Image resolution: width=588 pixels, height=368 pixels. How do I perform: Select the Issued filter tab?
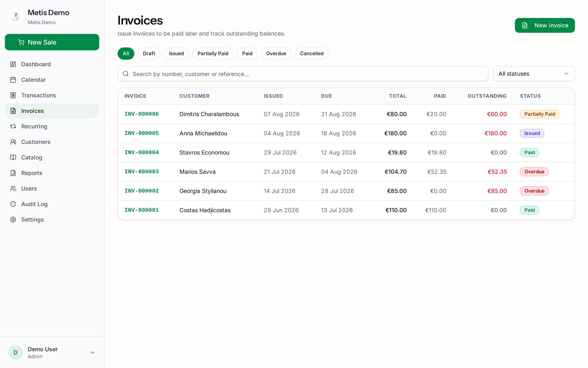(x=176, y=53)
